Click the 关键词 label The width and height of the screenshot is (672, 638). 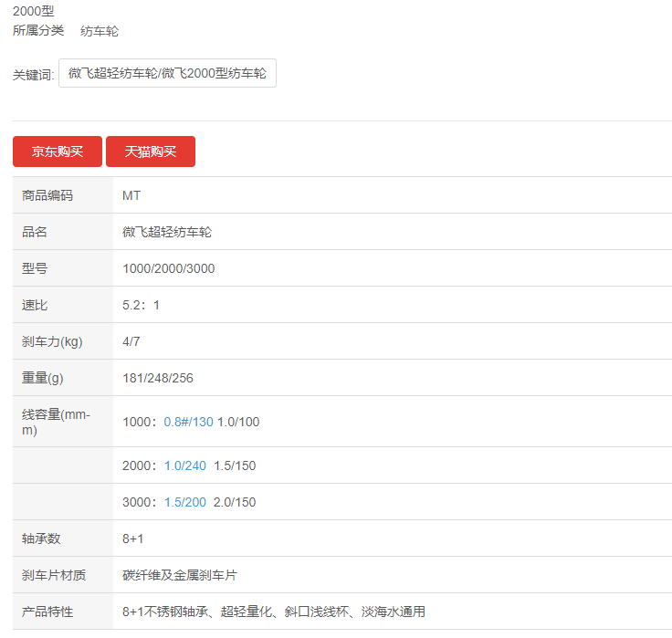[x=33, y=75]
